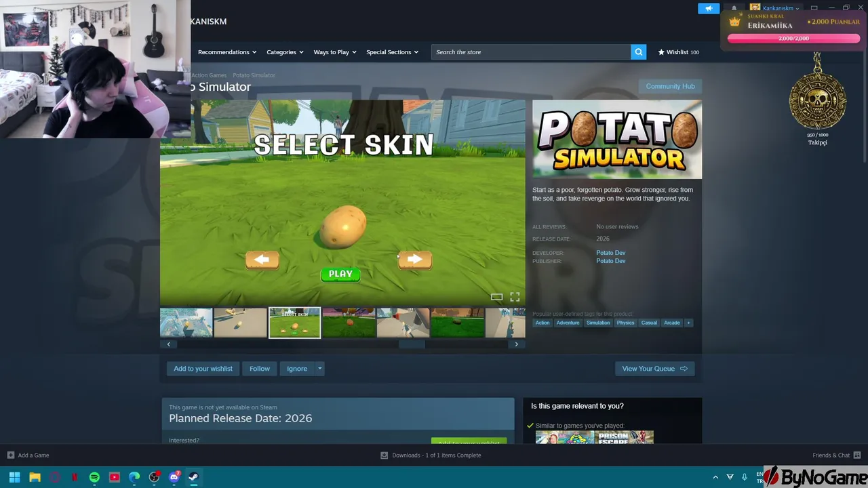Open the Action Games breadcrumb
Viewport: 868px width, 488px height.
coord(209,75)
